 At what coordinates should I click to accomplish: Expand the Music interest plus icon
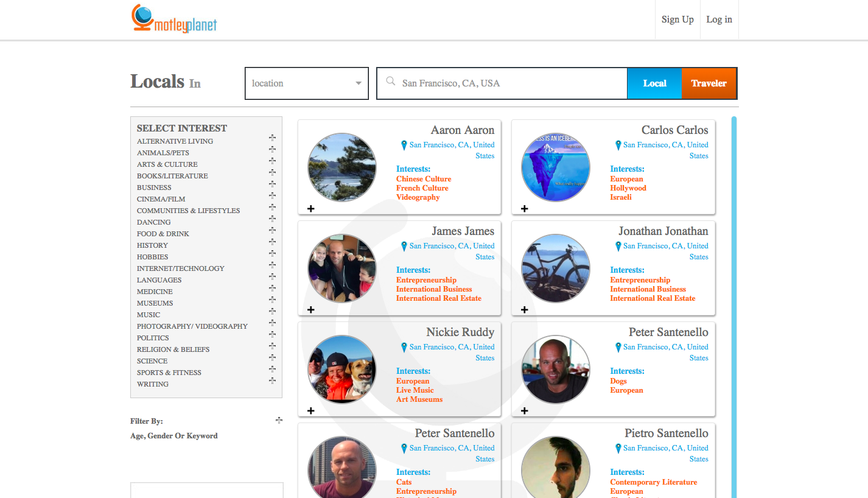(272, 311)
